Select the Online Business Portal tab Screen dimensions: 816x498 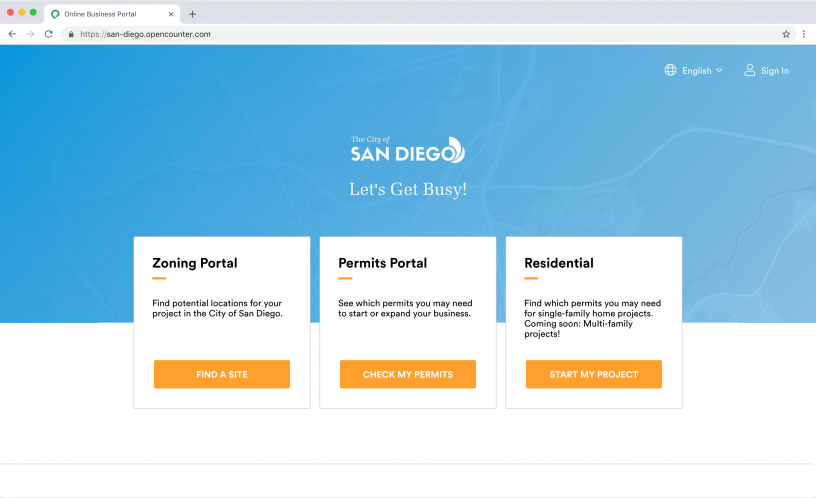[112, 14]
